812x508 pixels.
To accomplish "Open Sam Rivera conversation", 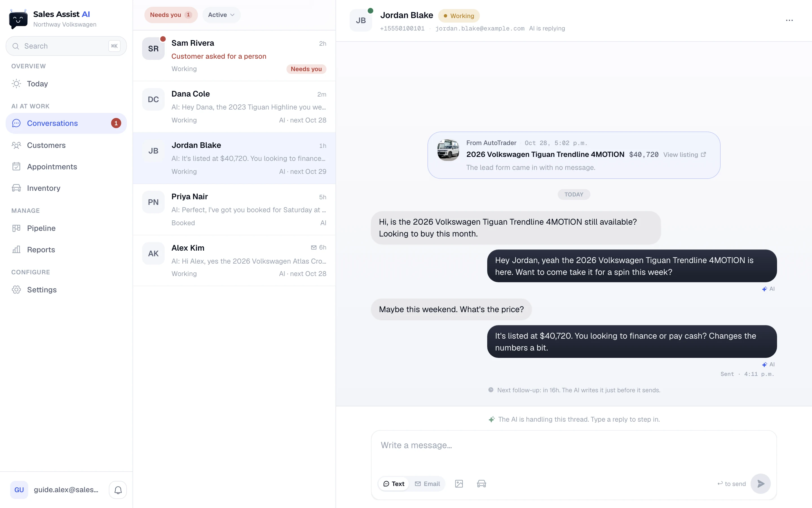I will click(x=234, y=56).
